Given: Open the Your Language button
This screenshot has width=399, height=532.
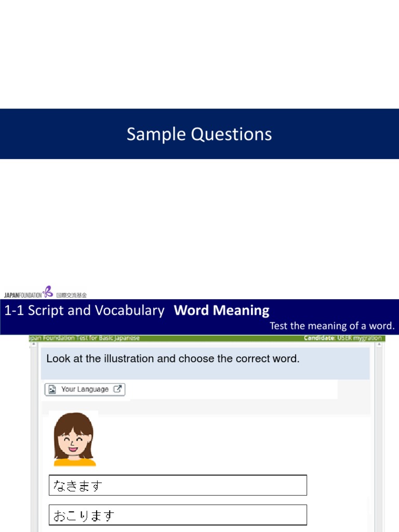Looking at the screenshot, I should (85, 389).
